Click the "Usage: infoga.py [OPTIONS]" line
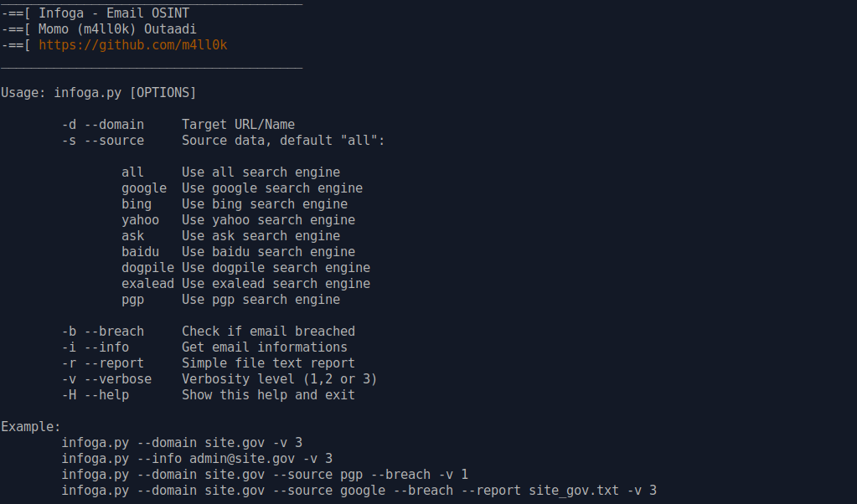The width and height of the screenshot is (857, 504). [x=98, y=93]
